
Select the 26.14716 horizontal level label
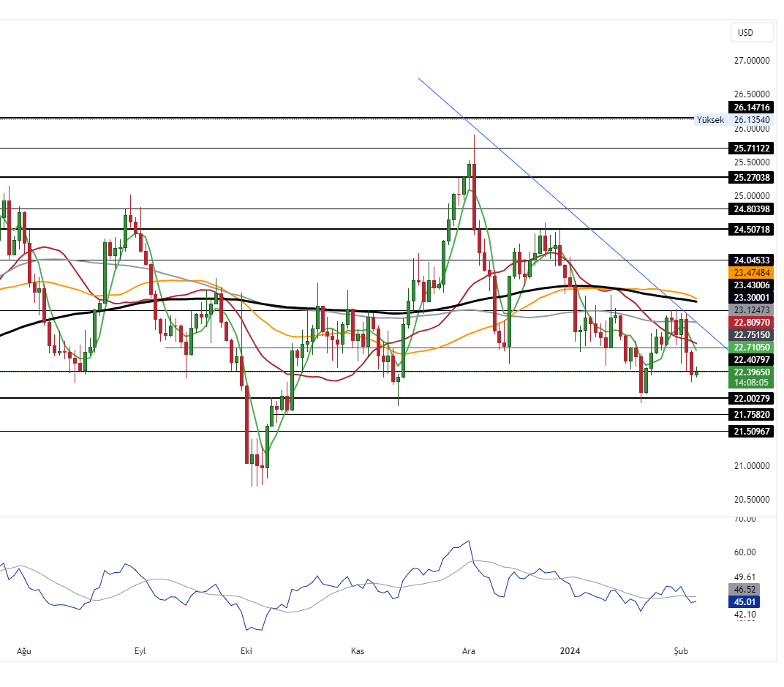751,107
